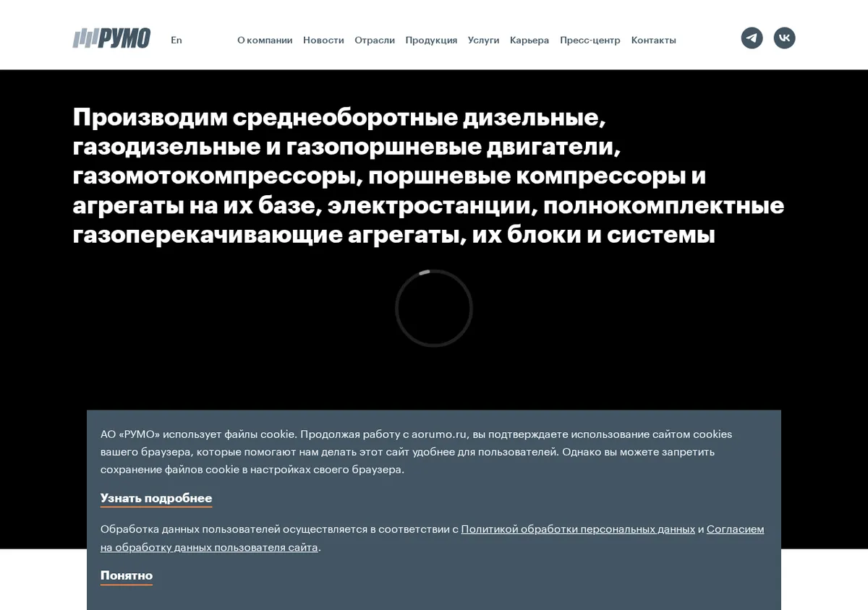Open the Отрасли menu item
The height and width of the screenshot is (610, 868).
coord(375,40)
